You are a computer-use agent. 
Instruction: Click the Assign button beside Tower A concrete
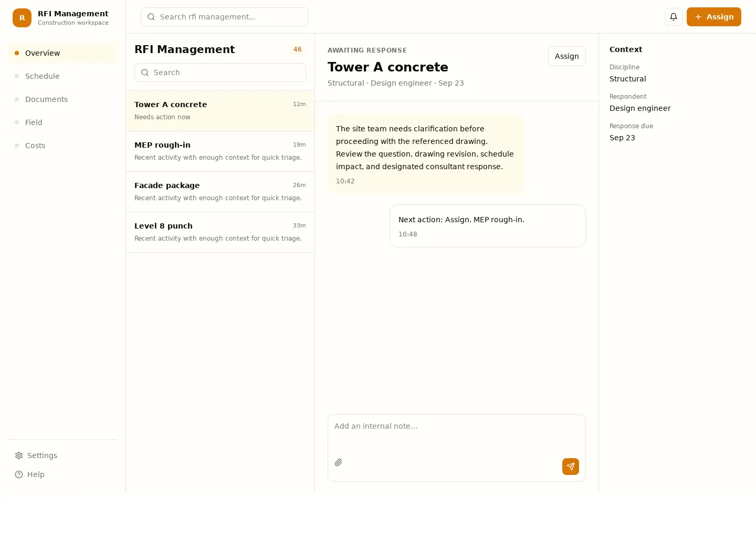pyautogui.click(x=567, y=56)
